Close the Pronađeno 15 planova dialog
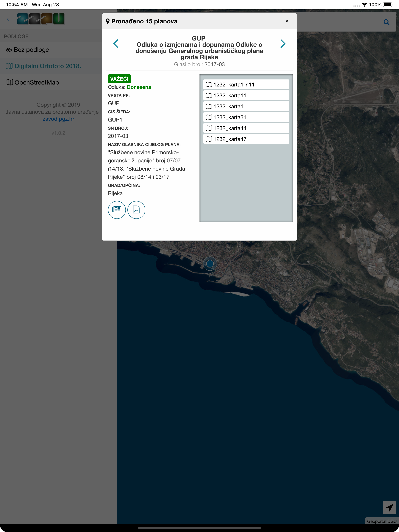The height and width of the screenshot is (532, 399). (287, 21)
